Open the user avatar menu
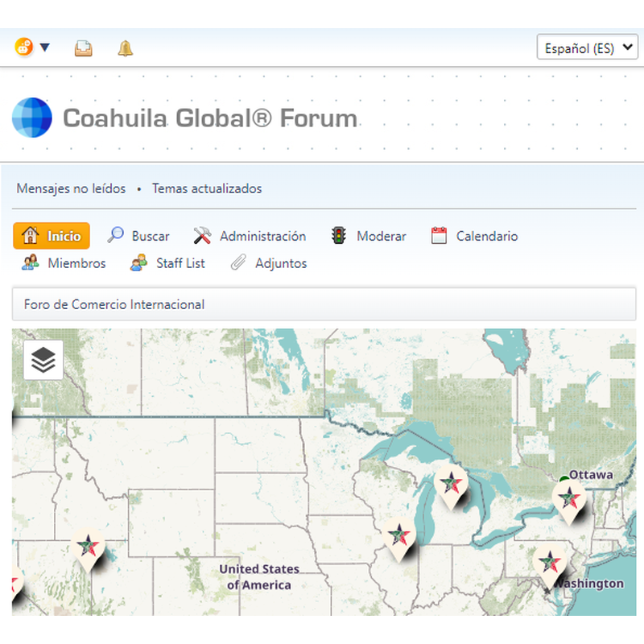644x644 pixels. [24, 47]
